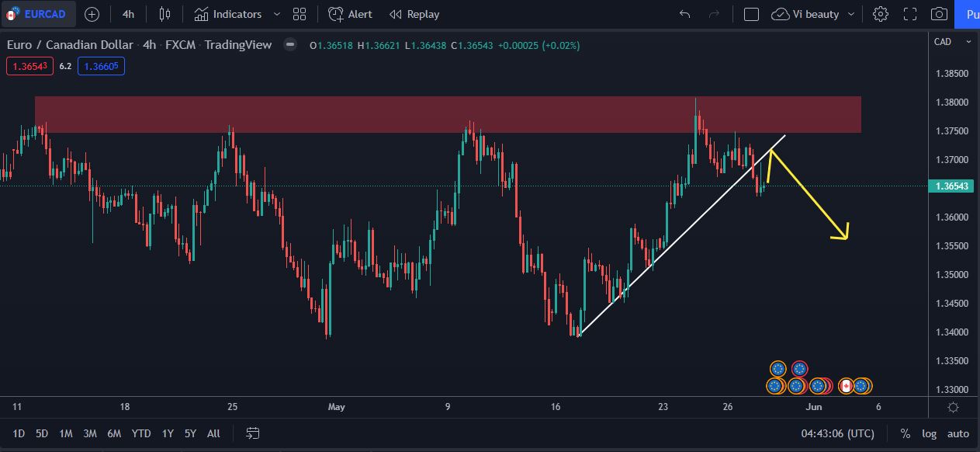Click the low value L1.36438 in legend

click(425, 45)
